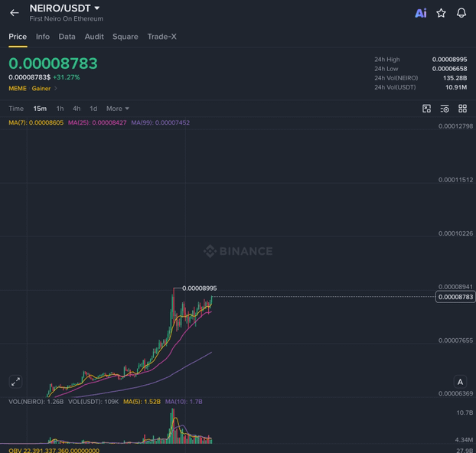Click the volume MA(10): 1.7B label

pyautogui.click(x=184, y=402)
